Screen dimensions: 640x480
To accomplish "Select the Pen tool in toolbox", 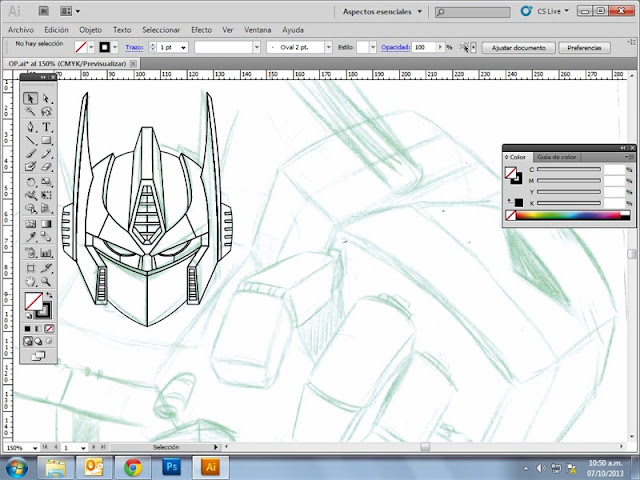I will 31,127.
